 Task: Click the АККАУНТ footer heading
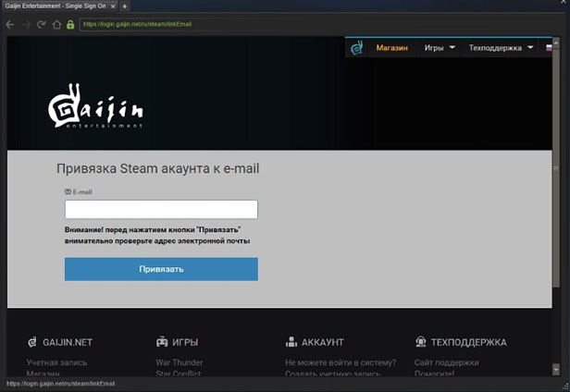tap(322, 342)
